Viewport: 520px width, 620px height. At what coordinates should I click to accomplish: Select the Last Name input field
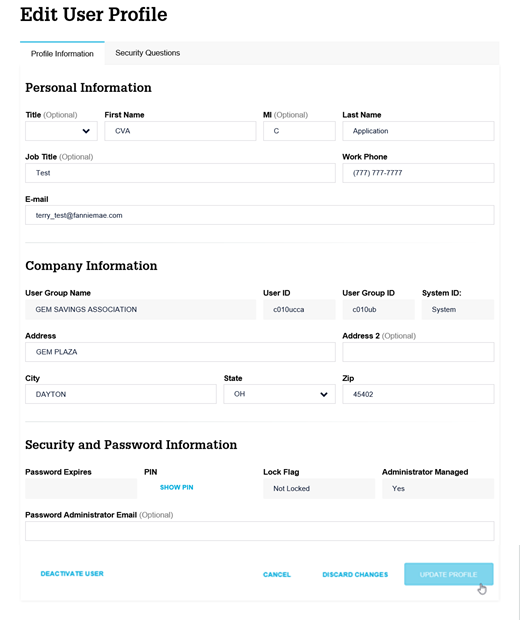(x=418, y=131)
